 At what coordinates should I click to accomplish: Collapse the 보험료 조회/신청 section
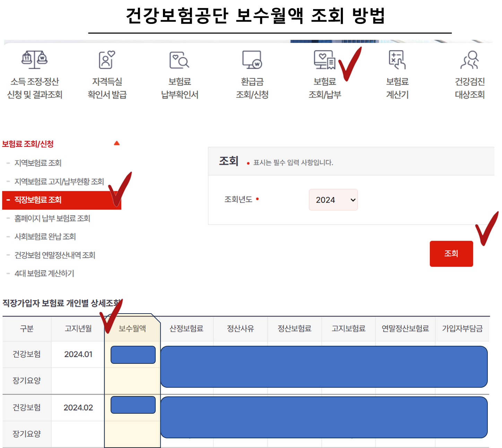[x=117, y=142]
